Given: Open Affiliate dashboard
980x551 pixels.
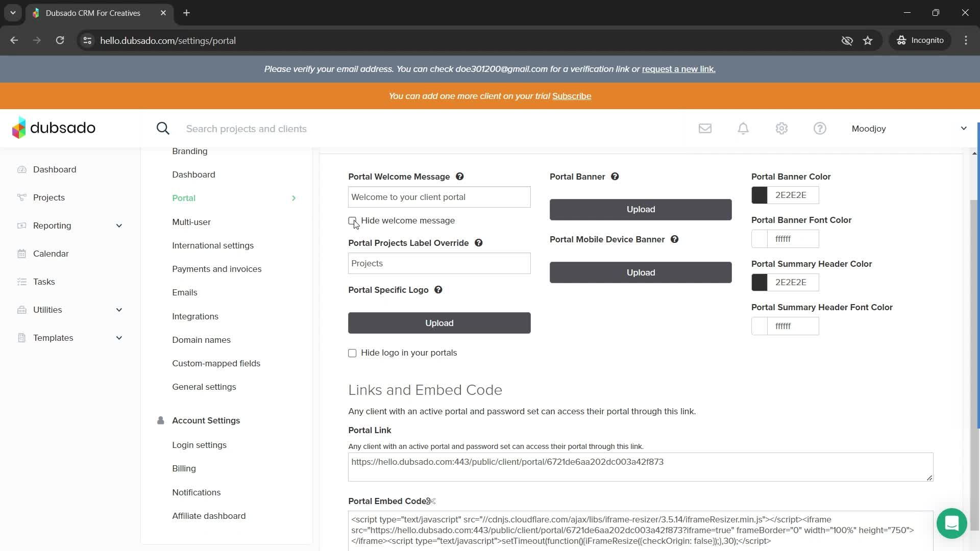Looking at the screenshot, I should coord(209,516).
